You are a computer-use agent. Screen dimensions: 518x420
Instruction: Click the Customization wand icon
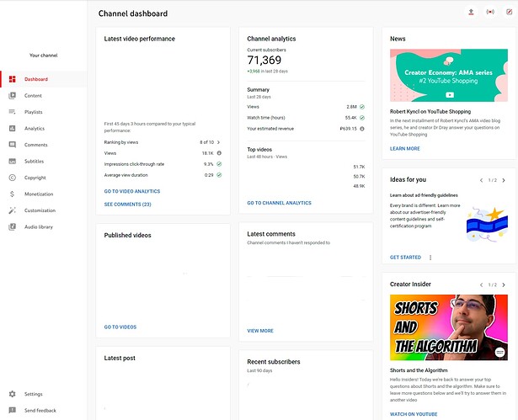click(13, 210)
